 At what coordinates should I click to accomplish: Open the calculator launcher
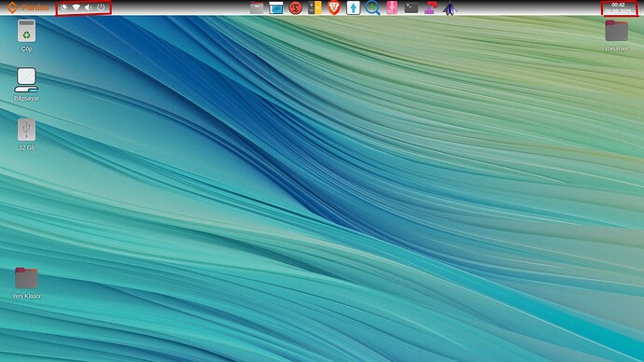315,7
